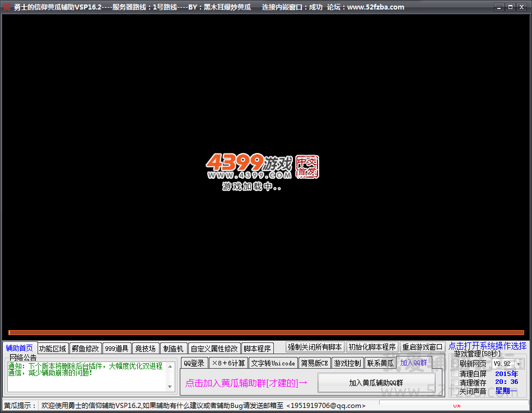
Task: Click the 20:36 time display
Action: [x=507, y=382]
